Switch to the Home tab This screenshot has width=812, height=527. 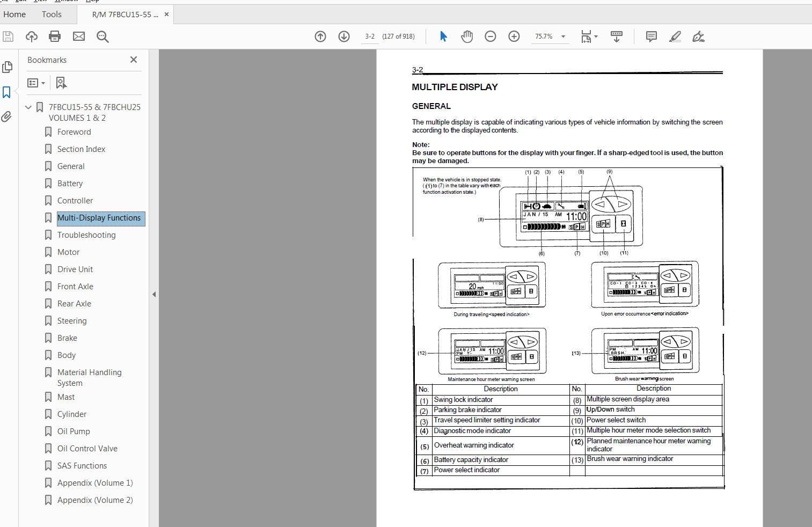tap(14, 14)
